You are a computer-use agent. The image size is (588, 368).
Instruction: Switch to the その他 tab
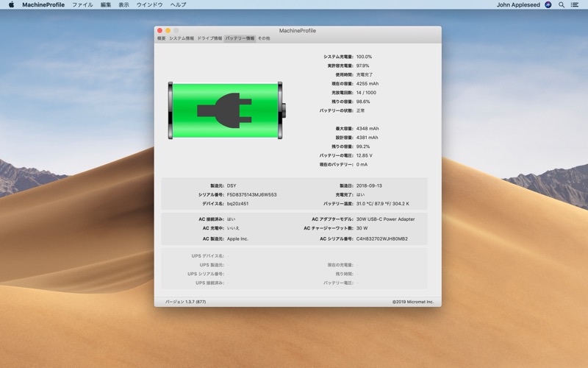point(264,38)
